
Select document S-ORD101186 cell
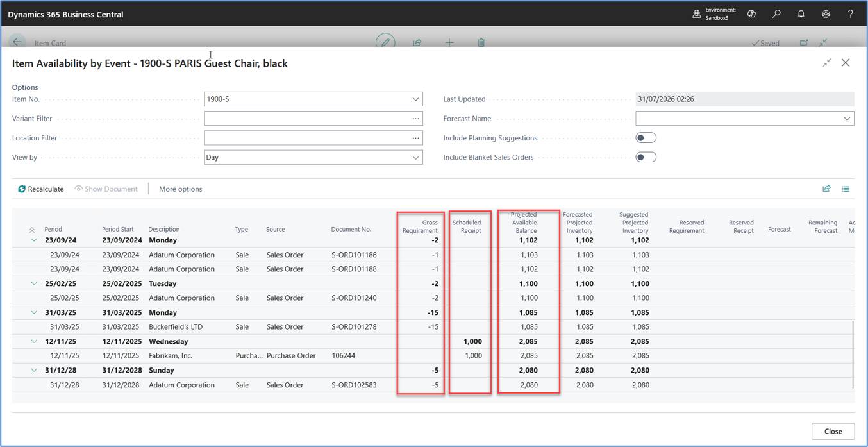pos(354,255)
